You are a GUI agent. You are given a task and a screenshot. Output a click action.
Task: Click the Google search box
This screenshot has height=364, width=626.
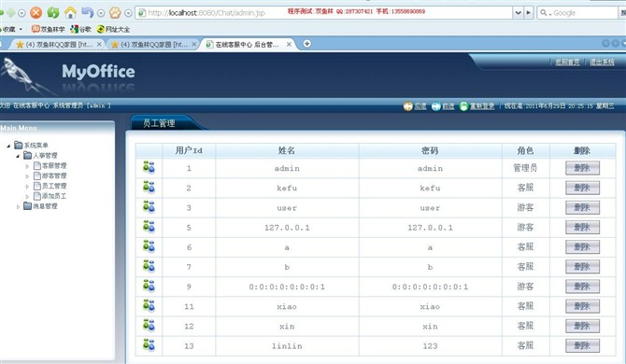[x=577, y=13]
